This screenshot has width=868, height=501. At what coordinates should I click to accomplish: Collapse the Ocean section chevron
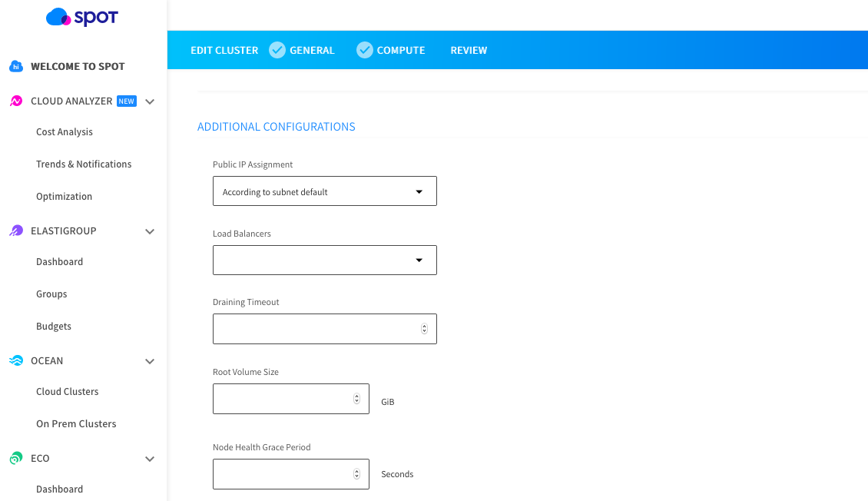[x=150, y=361]
